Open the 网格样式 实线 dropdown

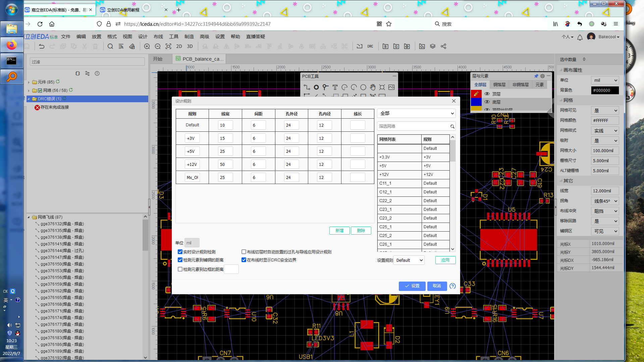[x=605, y=130]
